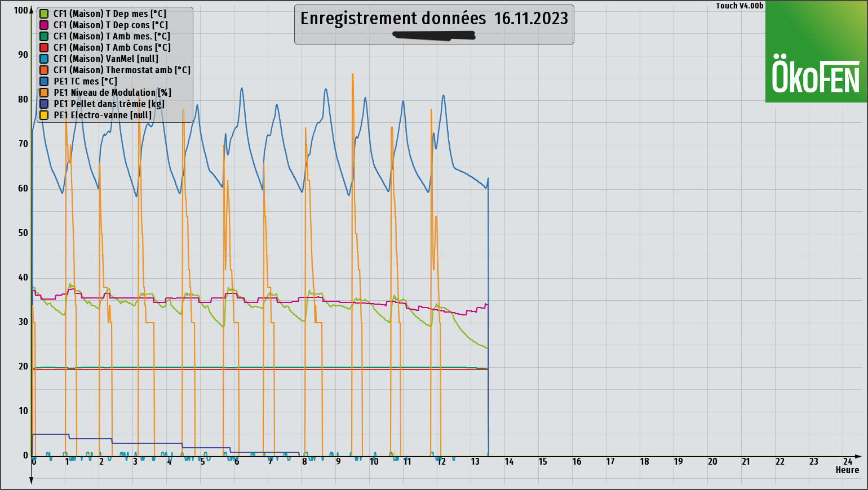Image resolution: width=868 pixels, height=490 pixels.
Task: Select legend entry CF1 (Maison) T Dep mes [°C]
Action: (110, 14)
